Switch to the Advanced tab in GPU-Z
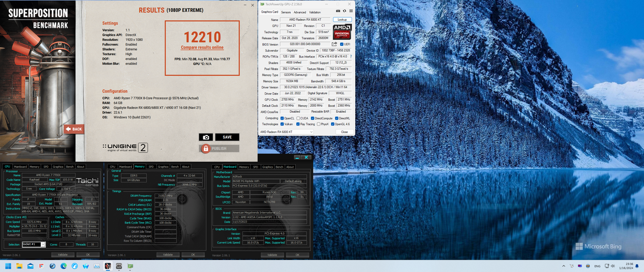The width and height of the screenshot is (644, 272). (300, 12)
